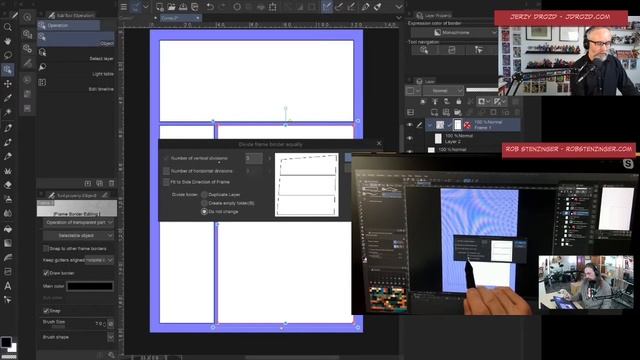Open the Normal blending mode dropdown

[443, 91]
